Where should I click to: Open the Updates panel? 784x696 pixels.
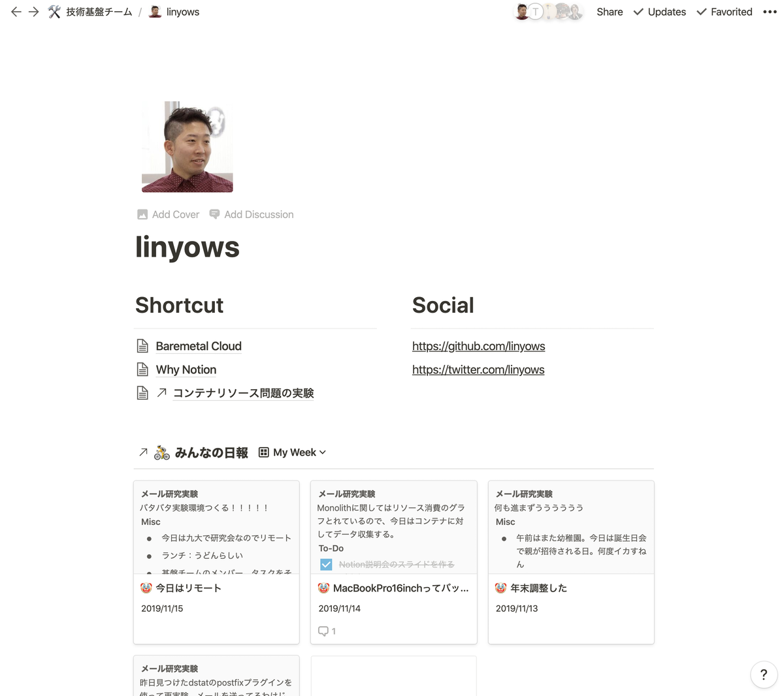point(659,12)
